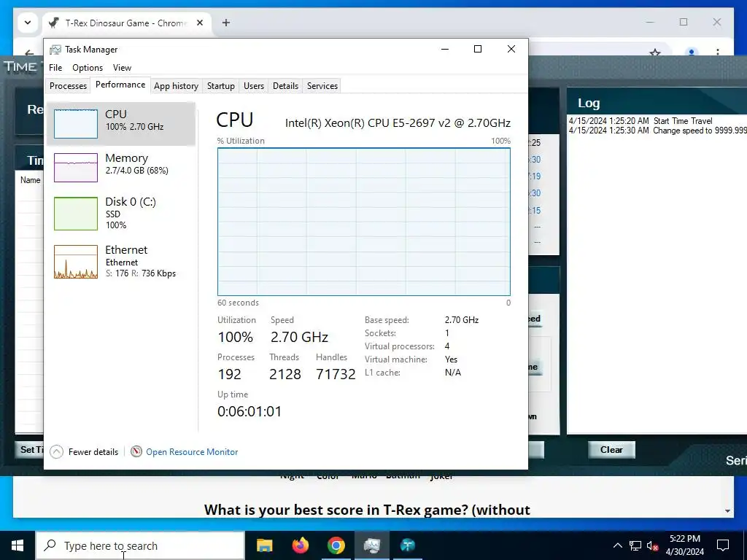Select the CPU performance graph thumbnail
The width and height of the screenshot is (747, 560).
coord(76,124)
